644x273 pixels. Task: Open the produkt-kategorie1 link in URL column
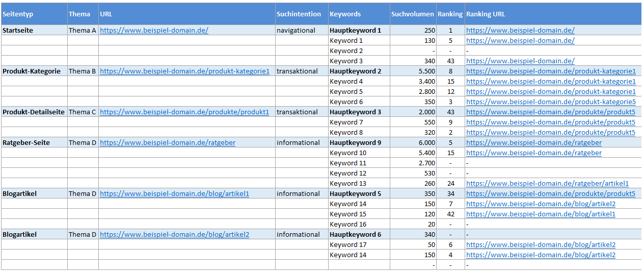click(x=184, y=71)
